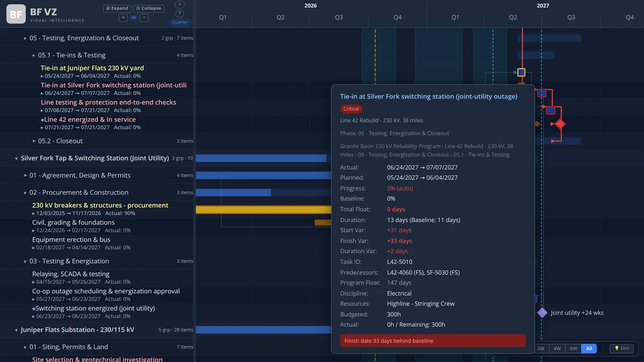Click the Critical badge in the tooltip

(x=351, y=109)
